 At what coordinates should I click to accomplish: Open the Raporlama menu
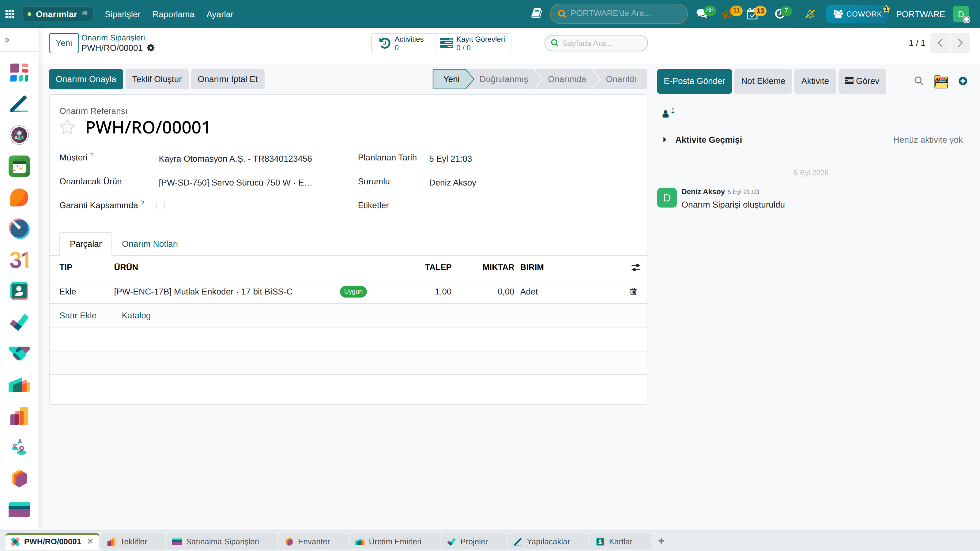173,14
